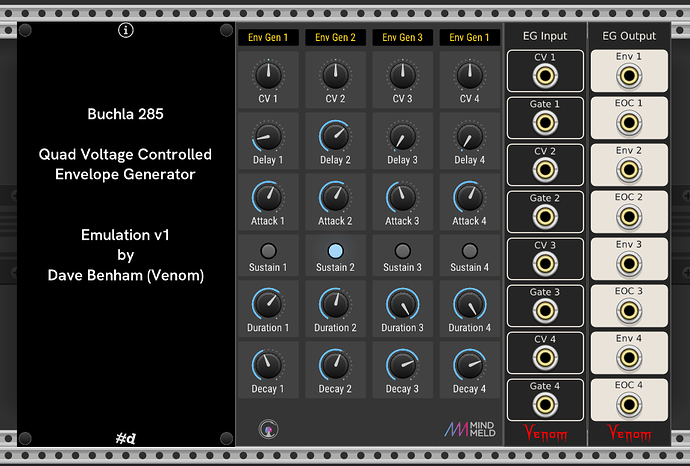This screenshot has height=466, width=690.
Task: Click the Gate 2 input jack
Action: pyautogui.click(x=545, y=216)
